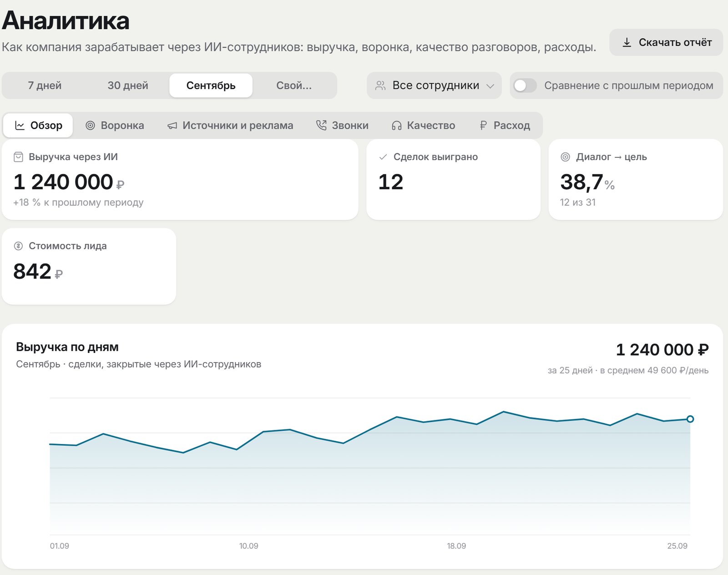Select the 30 дней period
Screen dimensions: 728x575
click(x=128, y=86)
